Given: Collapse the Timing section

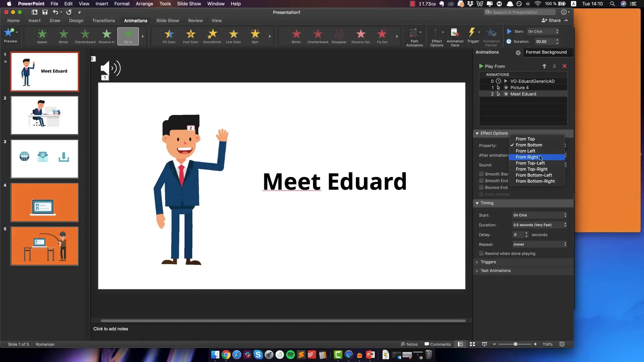Looking at the screenshot, I should (x=477, y=203).
